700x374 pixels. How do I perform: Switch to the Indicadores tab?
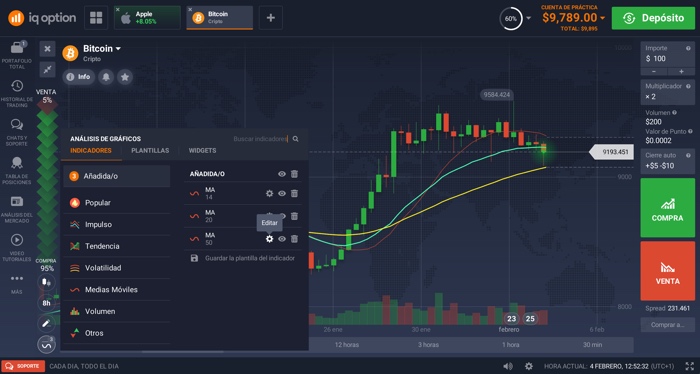(91, 150)
